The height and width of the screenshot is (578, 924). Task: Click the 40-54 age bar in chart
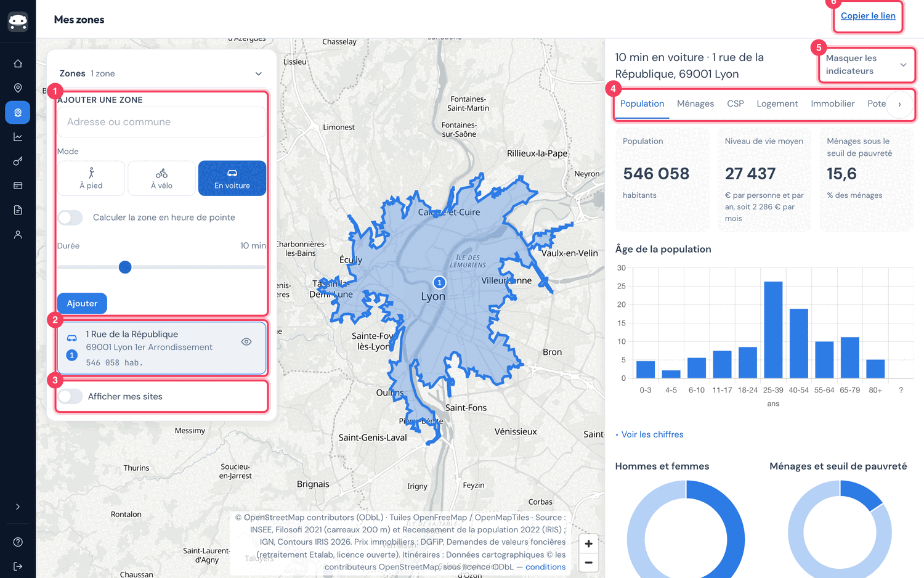point(799,344)
